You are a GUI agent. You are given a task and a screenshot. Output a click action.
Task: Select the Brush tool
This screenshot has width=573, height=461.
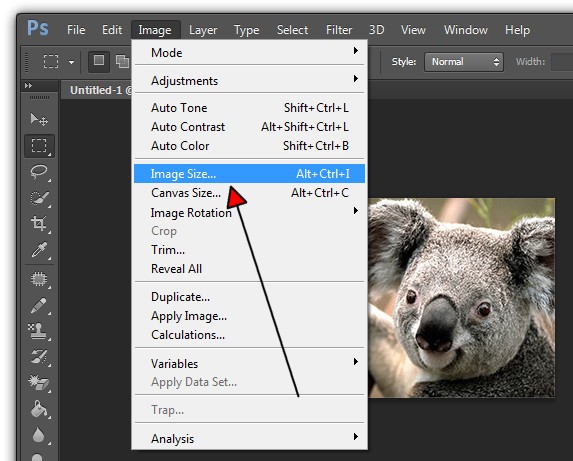39,305
